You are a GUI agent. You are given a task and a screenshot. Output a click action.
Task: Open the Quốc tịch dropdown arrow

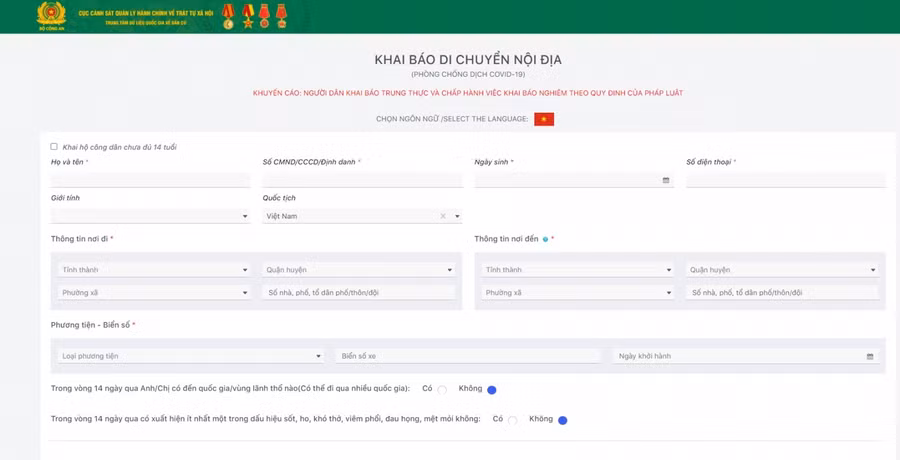click(457, 217)
